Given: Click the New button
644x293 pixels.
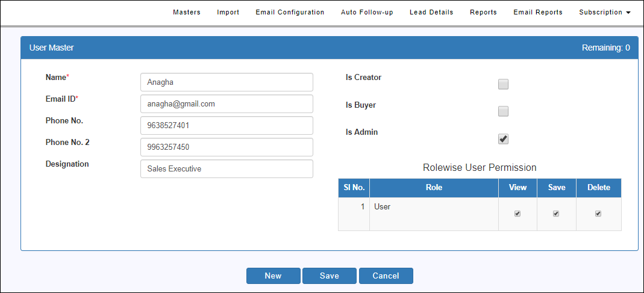Looking at the screenshot, I should pos(273,276).
